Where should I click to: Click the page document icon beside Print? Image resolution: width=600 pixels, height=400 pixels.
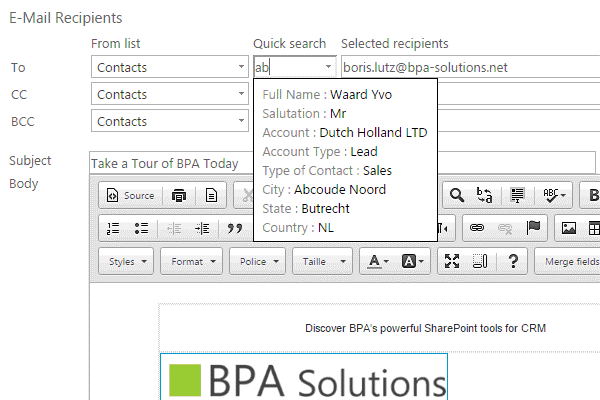(x=211, y=195)
